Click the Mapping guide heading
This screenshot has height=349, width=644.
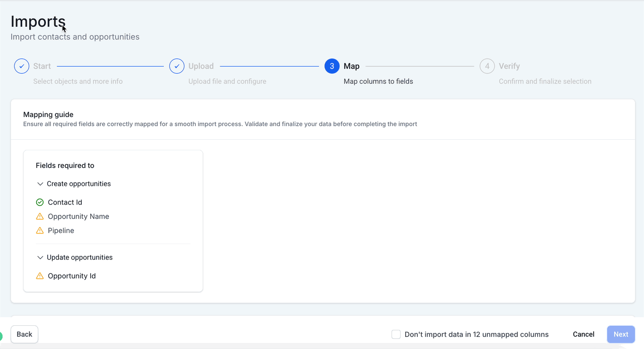(x=48, y=114)
